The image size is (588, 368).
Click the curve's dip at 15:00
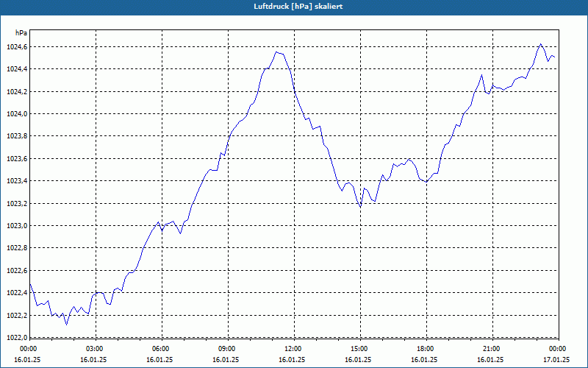pyautogui.click(x=360, y=207)
